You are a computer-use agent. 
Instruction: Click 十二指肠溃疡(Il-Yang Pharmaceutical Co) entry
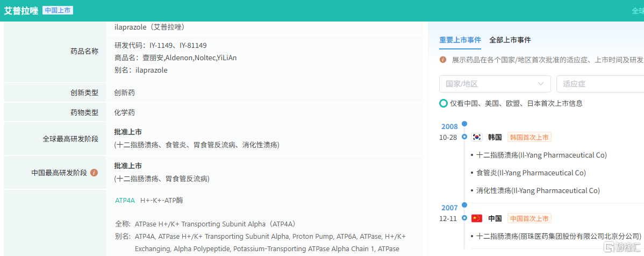coord(541,155)
